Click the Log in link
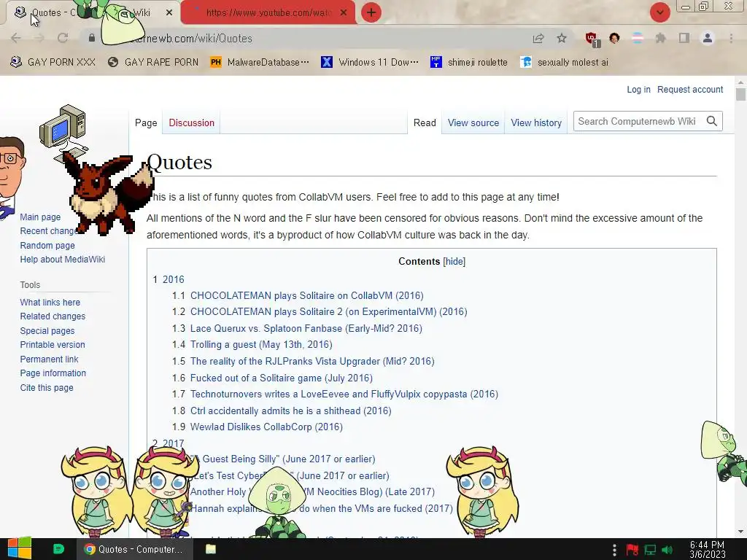The height and width of the screenshot is (560, 747). 638,90
